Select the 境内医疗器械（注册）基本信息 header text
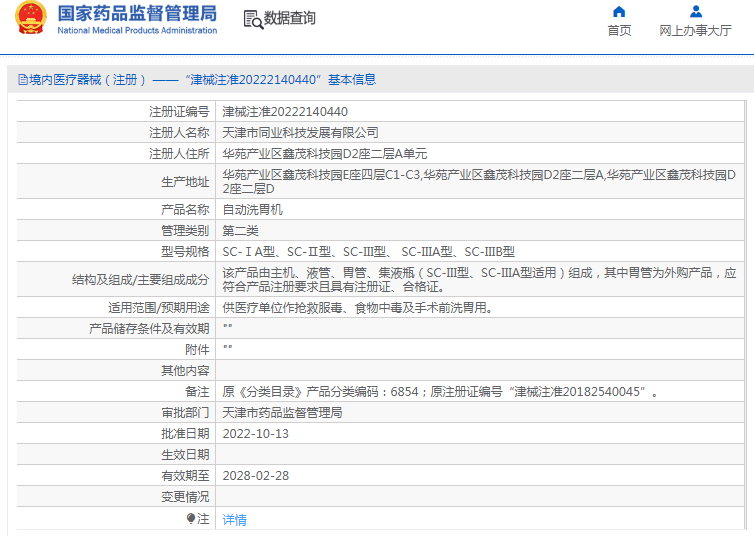 click(x=202, y=80)
